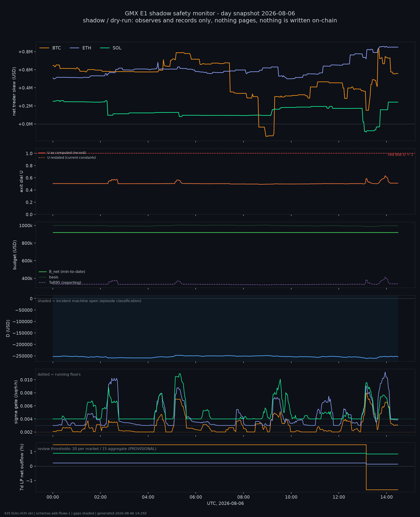Click the 'basis' legend entry
420x517 pixels.
48,277
